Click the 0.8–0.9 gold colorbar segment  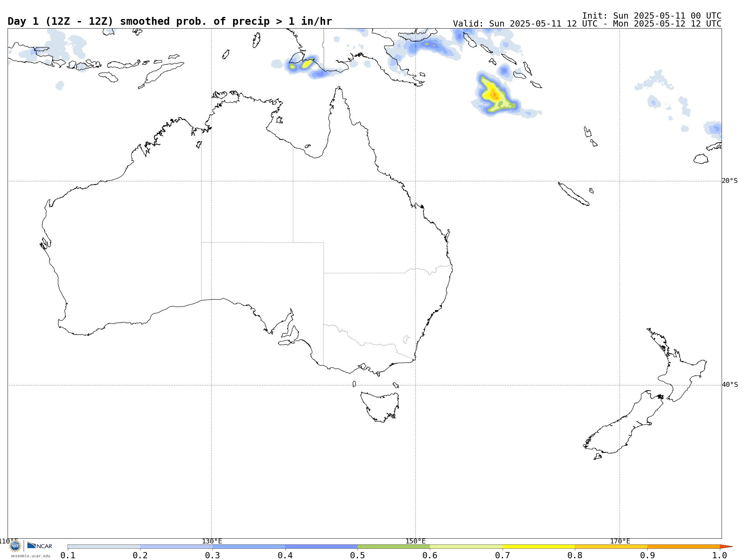click(x=611, y=547)
